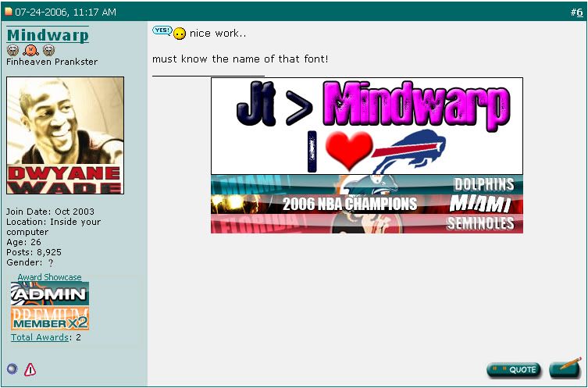Open the Award Showcase link
Viewport: 588px width, 388px height.
pos(49,277)
